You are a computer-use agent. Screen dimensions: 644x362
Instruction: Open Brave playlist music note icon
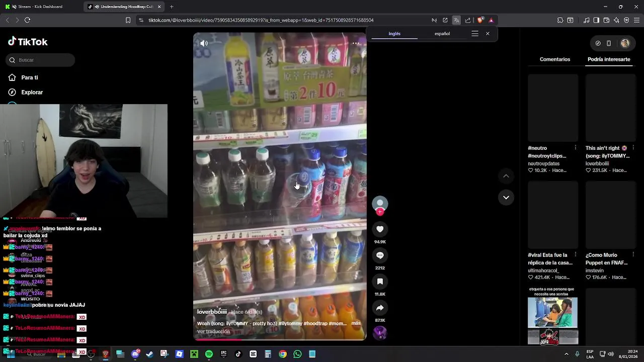click(x=586, y=20)
